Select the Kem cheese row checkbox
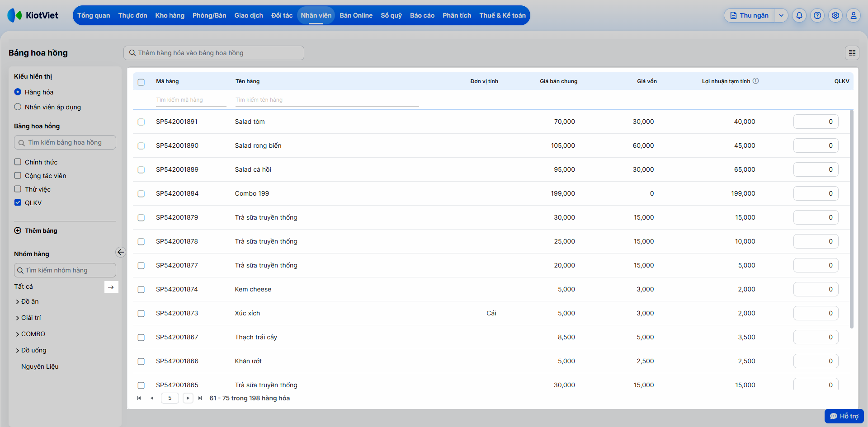Screen dimensions: 868x427 [x=141, y=290]
